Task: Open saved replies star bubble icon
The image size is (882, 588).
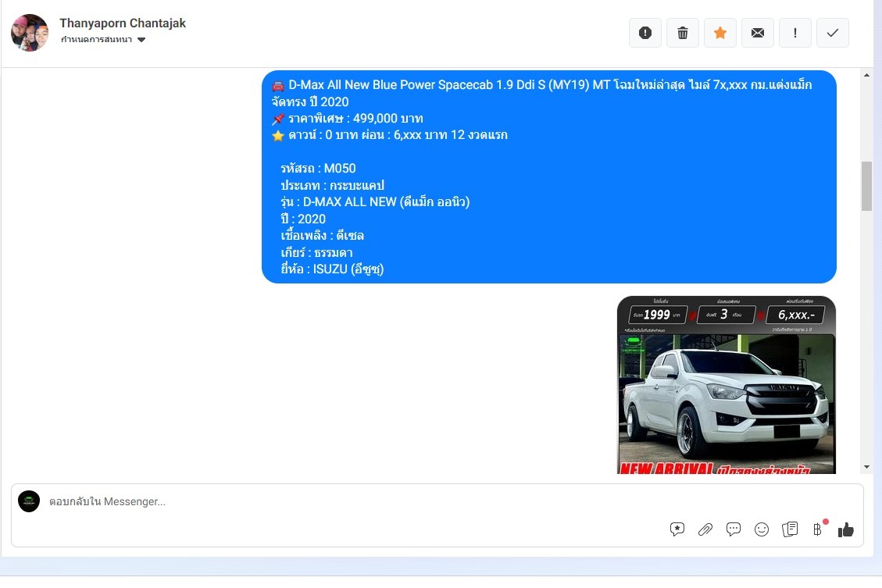Action: [x=677, y=529]
